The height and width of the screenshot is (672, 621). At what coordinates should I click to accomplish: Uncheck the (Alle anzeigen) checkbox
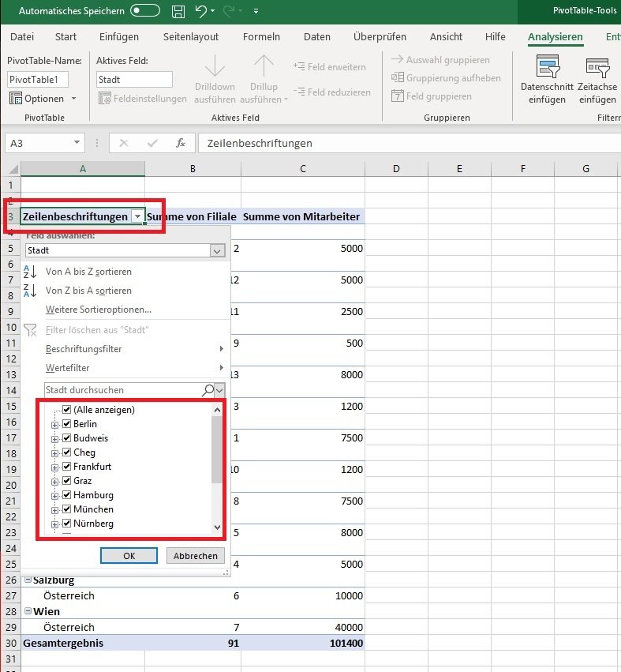pos(67,410)
